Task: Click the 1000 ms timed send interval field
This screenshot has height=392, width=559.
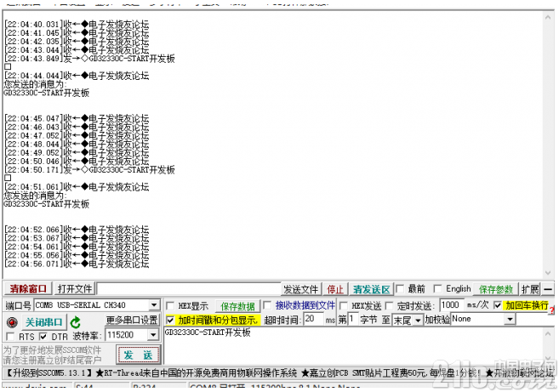Action: pyautogui.click(x=451, y=305)
